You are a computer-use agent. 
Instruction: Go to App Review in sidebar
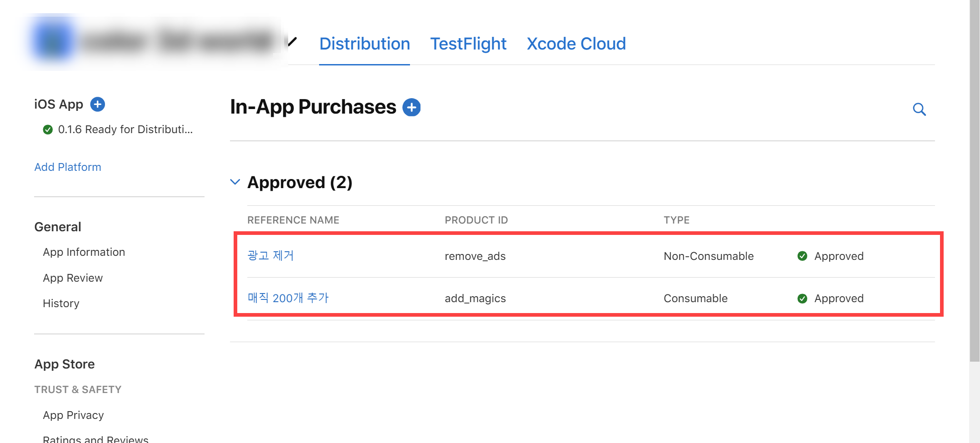point(73,278)
